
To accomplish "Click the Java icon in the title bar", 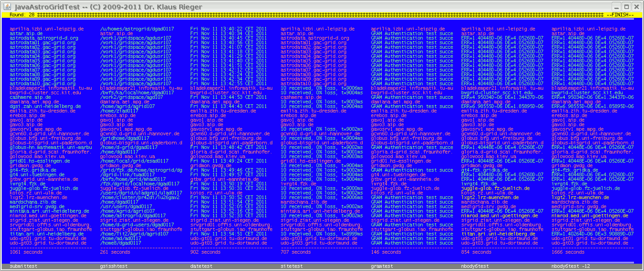I will point(6,6).
